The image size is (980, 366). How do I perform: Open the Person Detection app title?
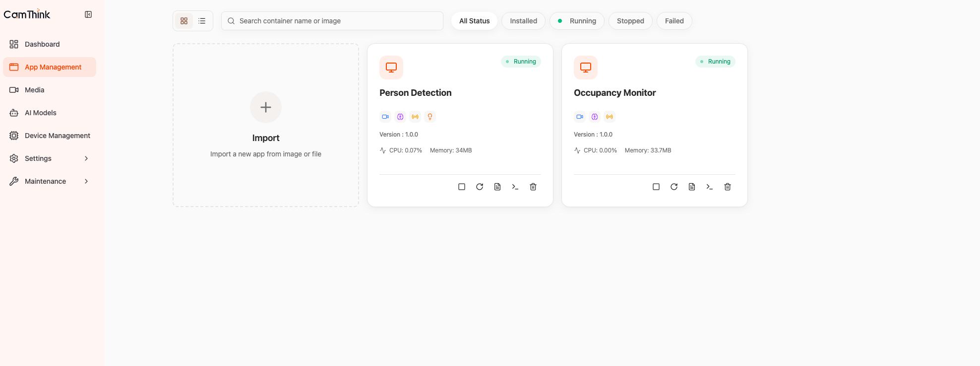point(416,93)
